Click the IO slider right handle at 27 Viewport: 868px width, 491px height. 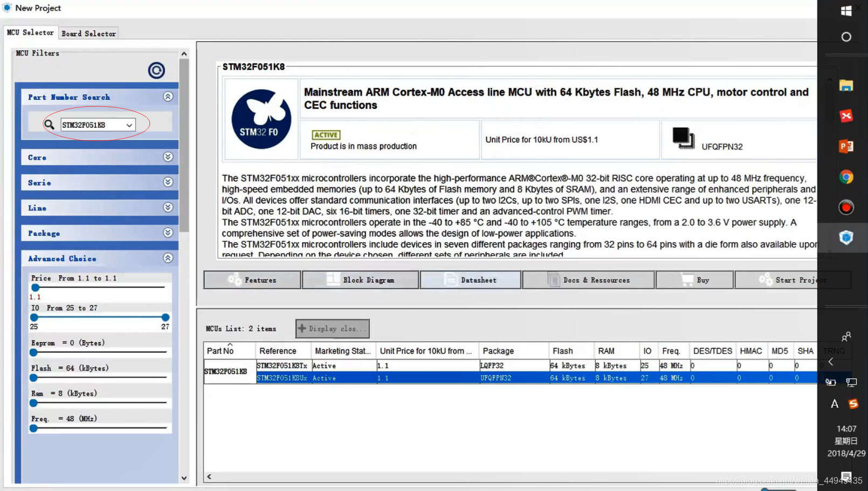click(x=166, y=317)
